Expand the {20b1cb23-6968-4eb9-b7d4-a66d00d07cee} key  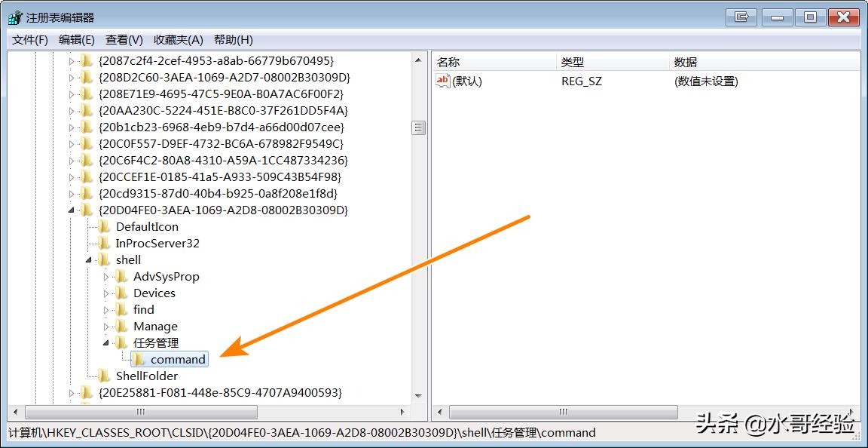click(x=71, y=127)
